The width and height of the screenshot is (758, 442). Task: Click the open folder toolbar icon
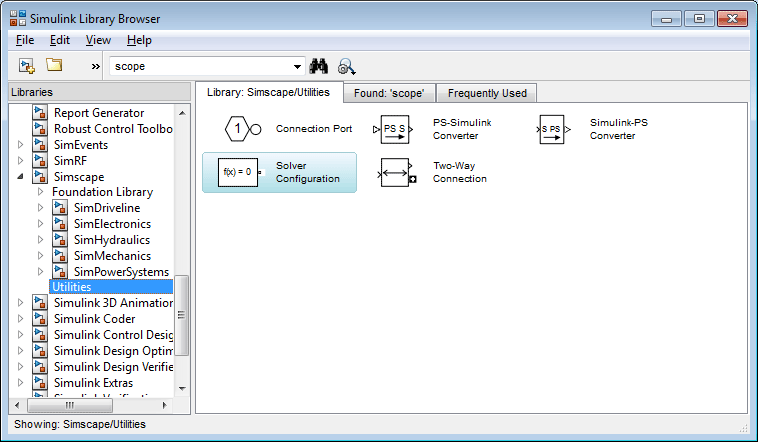(x=54, y=65)
